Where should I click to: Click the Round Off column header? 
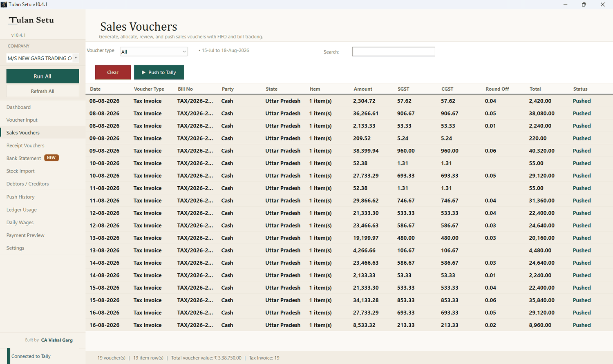point(497,89)
